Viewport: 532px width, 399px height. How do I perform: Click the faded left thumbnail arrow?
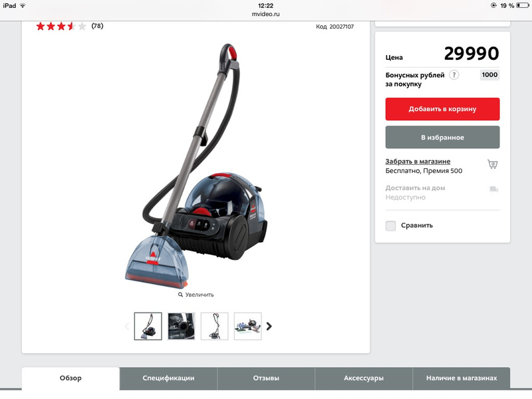click(127, 326)
